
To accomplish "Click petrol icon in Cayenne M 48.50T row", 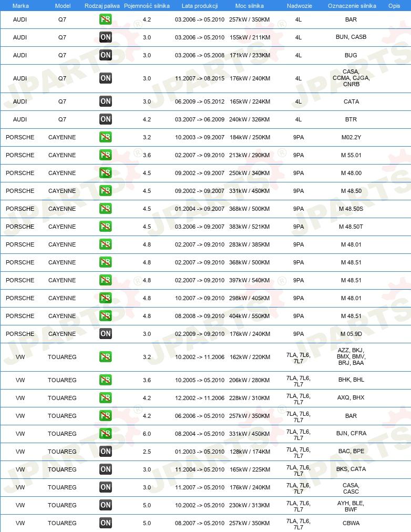I will tap(106, 226).
